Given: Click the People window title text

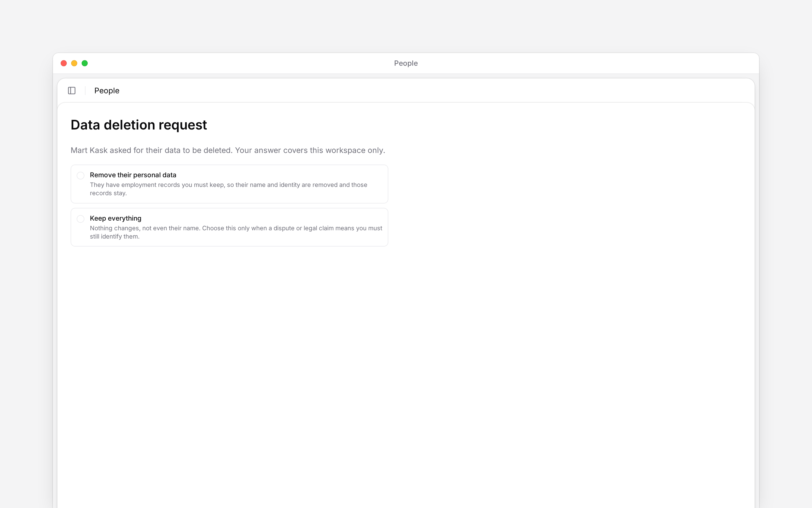Looking at the screenshot, I should point(406,63).
